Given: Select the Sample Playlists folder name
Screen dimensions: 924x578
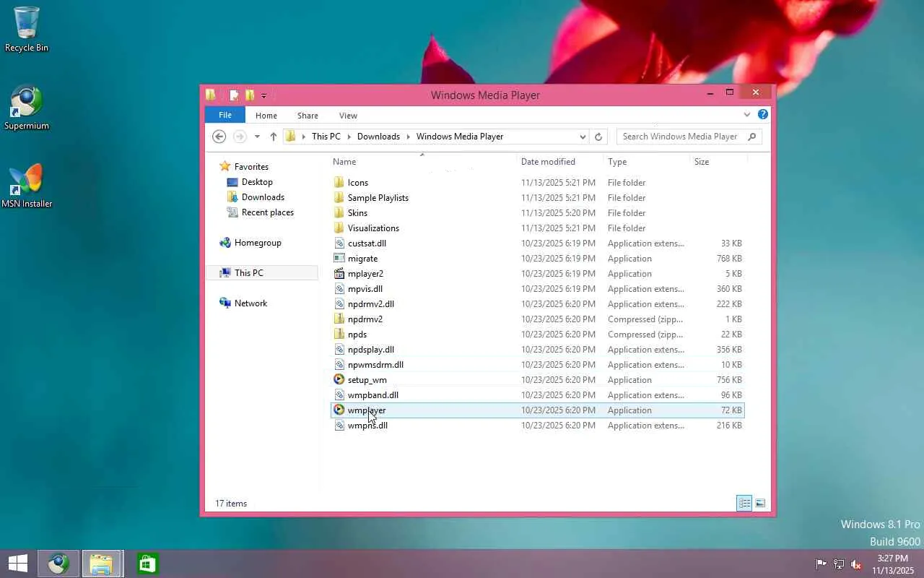Looking at the screenshot, I should coord(378,198).
